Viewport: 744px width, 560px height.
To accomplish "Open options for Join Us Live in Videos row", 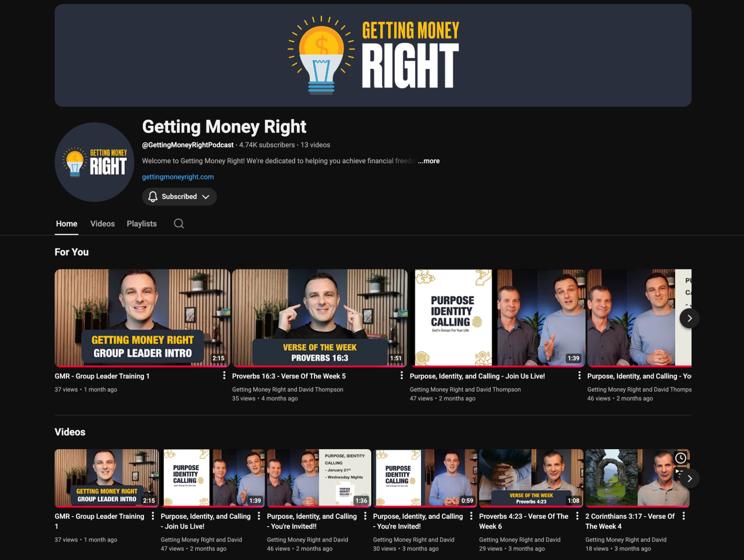I will (259, 516).
